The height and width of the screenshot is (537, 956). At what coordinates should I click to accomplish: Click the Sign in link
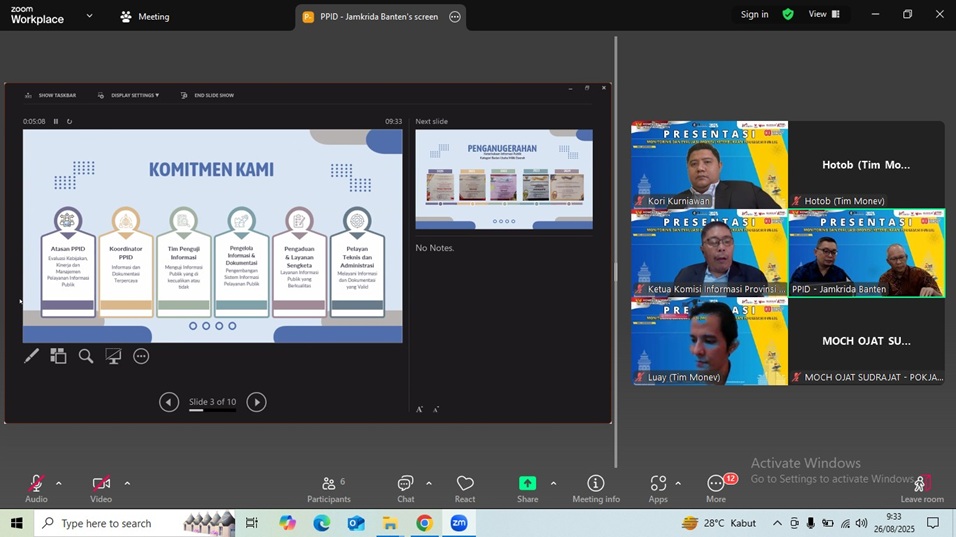click(x=754, y=14)
